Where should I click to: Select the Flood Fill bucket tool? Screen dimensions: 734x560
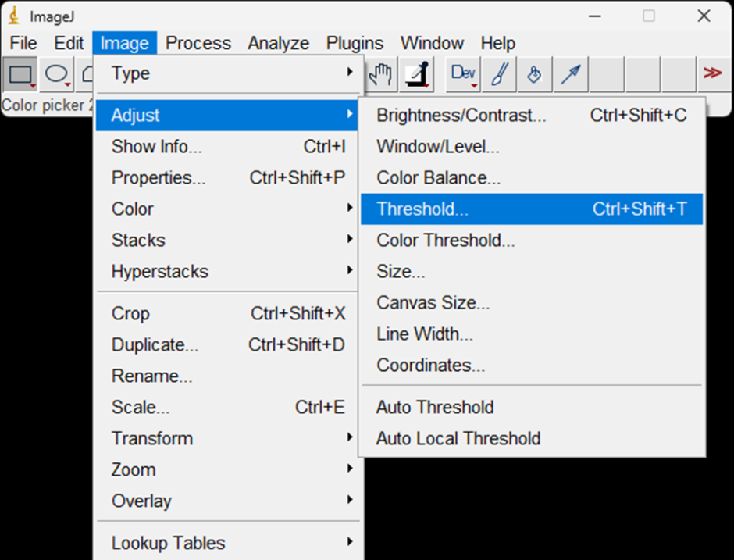[535, 74]
